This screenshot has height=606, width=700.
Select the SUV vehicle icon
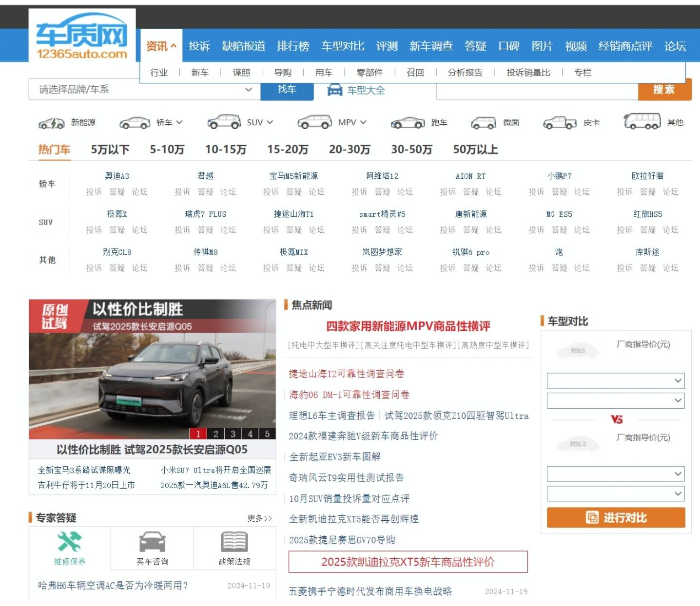pyautogui.click(x=224, y=122)
